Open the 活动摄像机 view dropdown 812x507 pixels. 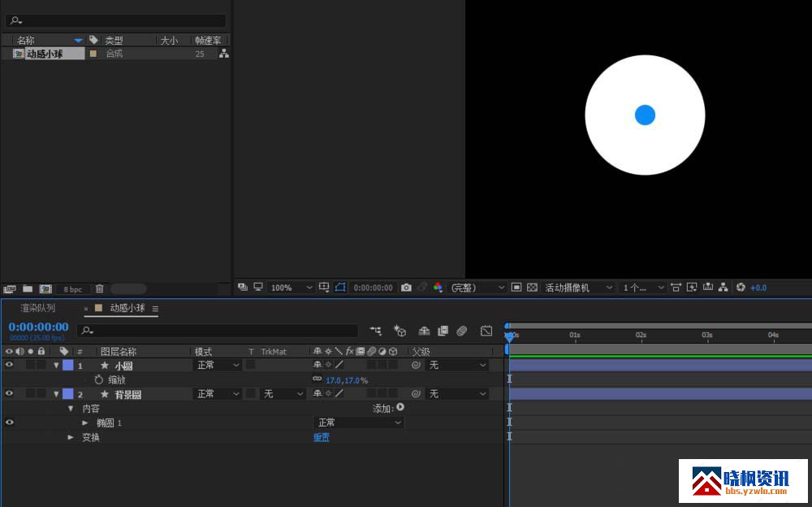pos(578,287)
